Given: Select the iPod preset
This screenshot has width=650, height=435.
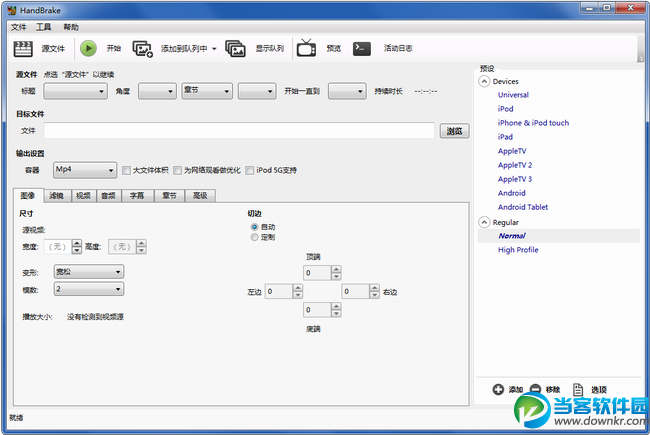Looking at the screenshot, I should (505, 109).
